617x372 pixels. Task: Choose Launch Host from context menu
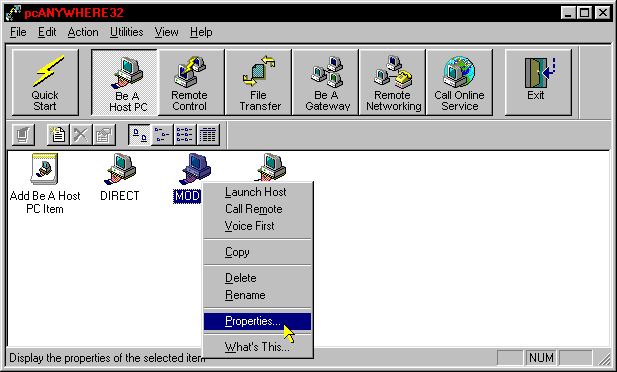pyautogui.click(x=257, y=192)
